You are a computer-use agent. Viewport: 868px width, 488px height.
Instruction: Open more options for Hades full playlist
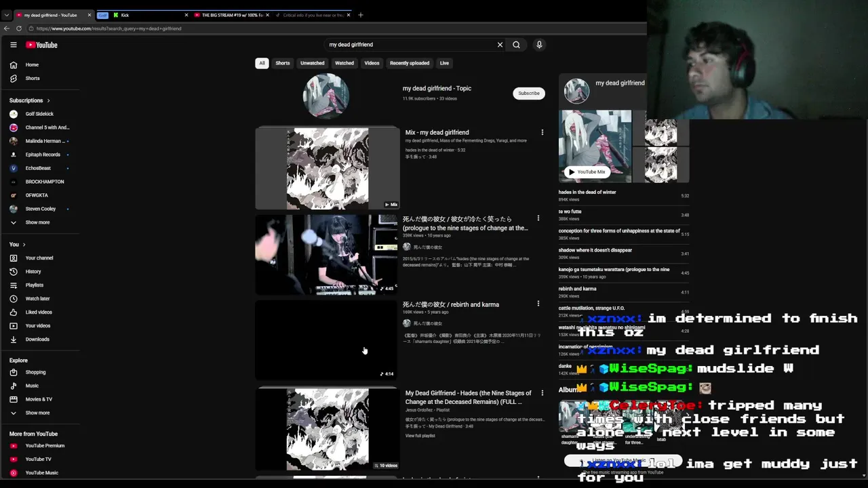pyautogui.click(x=542, y=393)
